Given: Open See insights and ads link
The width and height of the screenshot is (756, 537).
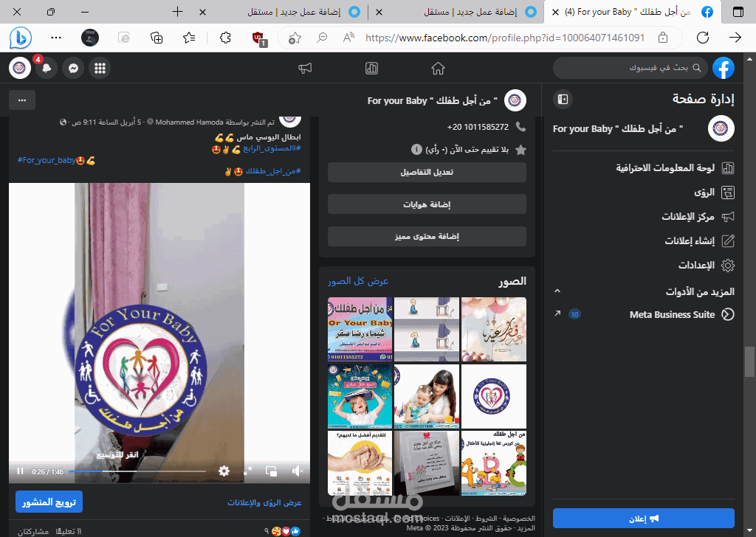Looking at the screenshot, I should tap(264, 502).
